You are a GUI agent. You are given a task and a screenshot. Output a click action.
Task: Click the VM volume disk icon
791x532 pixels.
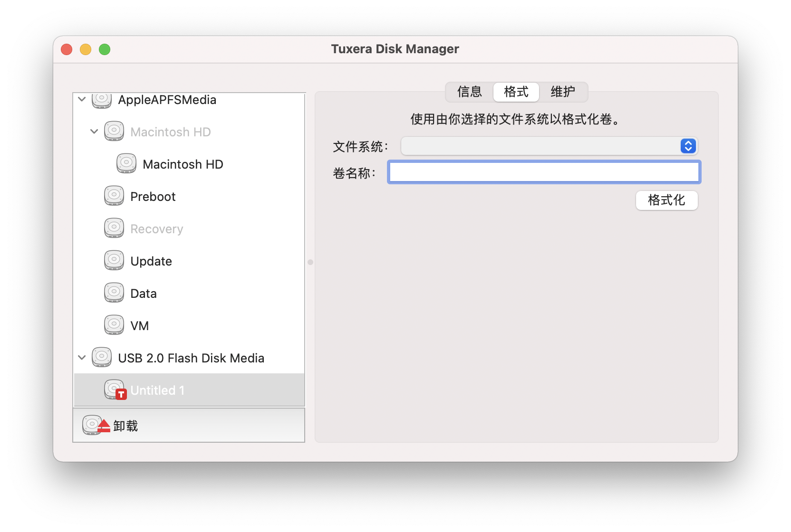pyautogui.click(x=114, y=325)
